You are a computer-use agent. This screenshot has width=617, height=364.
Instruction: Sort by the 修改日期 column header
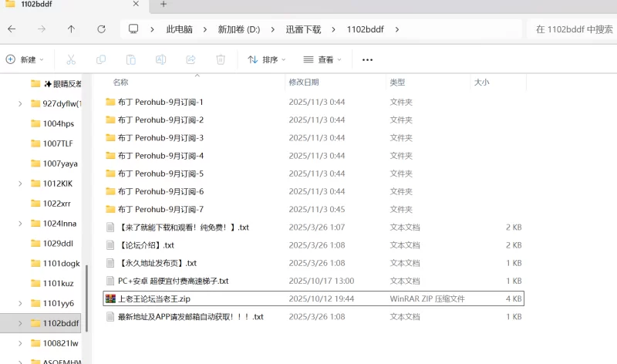pyautogui.click(x=303, y=82)
